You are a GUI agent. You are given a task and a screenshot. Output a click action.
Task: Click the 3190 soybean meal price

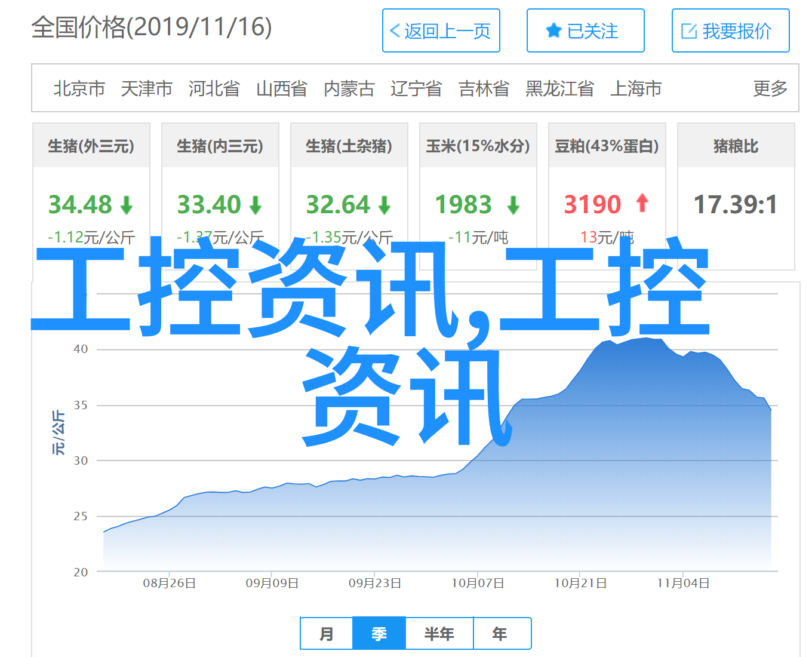[593, 205]
